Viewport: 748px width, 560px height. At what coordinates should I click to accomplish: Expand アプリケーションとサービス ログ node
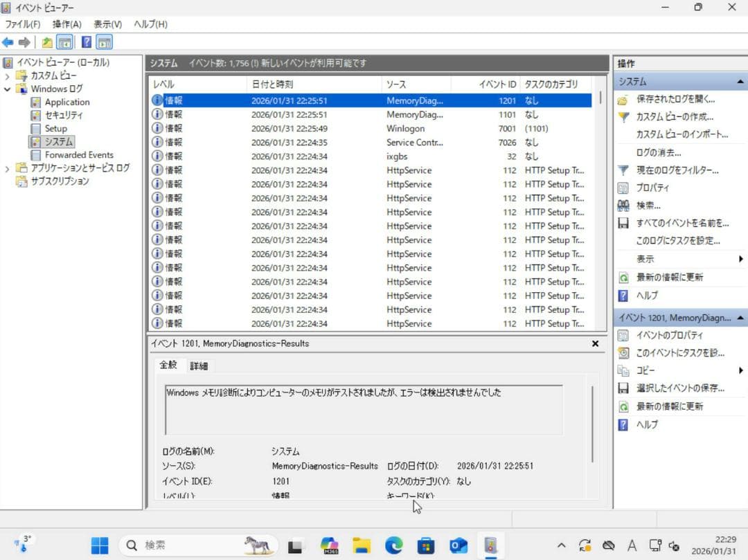[x=6, y=168]
